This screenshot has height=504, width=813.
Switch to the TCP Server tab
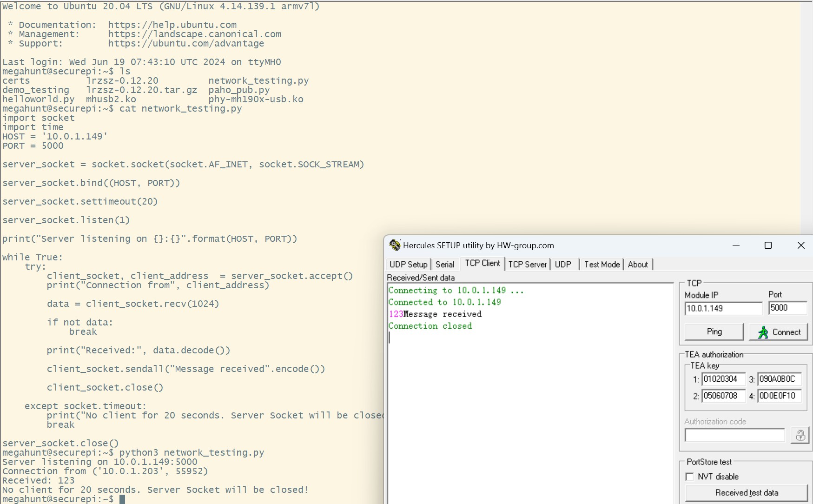point(527,264)
